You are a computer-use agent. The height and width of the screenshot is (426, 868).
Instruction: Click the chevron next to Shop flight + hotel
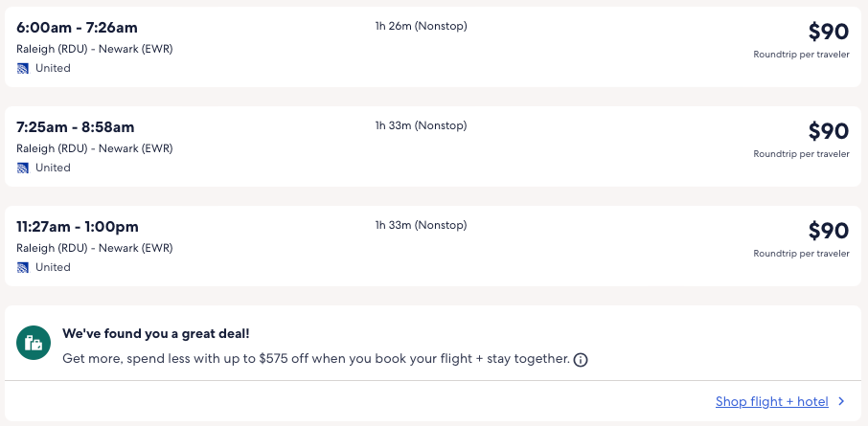click(x=841, y=402)
